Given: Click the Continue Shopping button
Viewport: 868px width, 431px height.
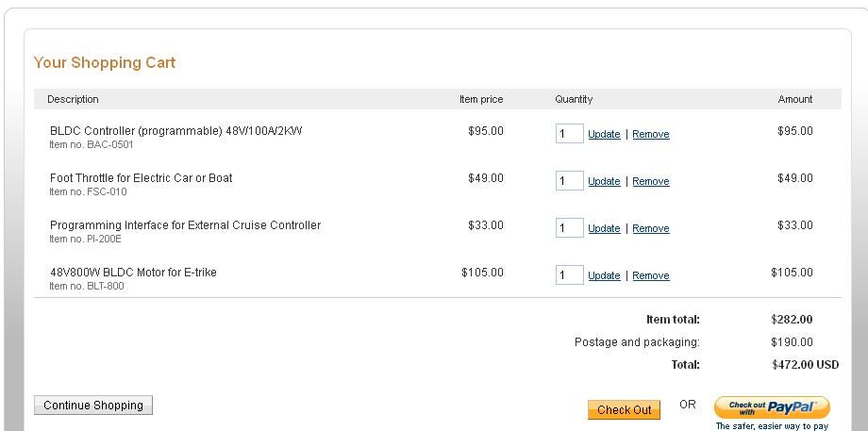Looking at the screenshot, I should pos(93,405).
